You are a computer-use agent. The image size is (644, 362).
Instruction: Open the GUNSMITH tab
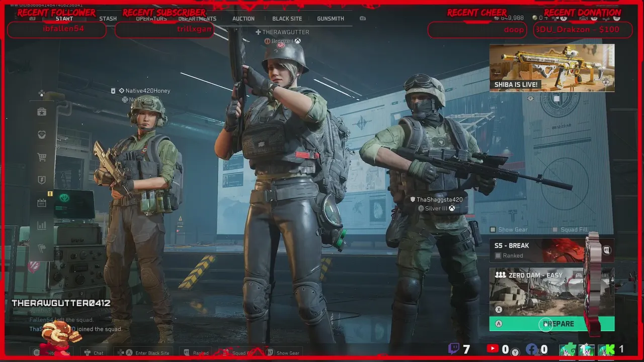click(x=331, y=19)
